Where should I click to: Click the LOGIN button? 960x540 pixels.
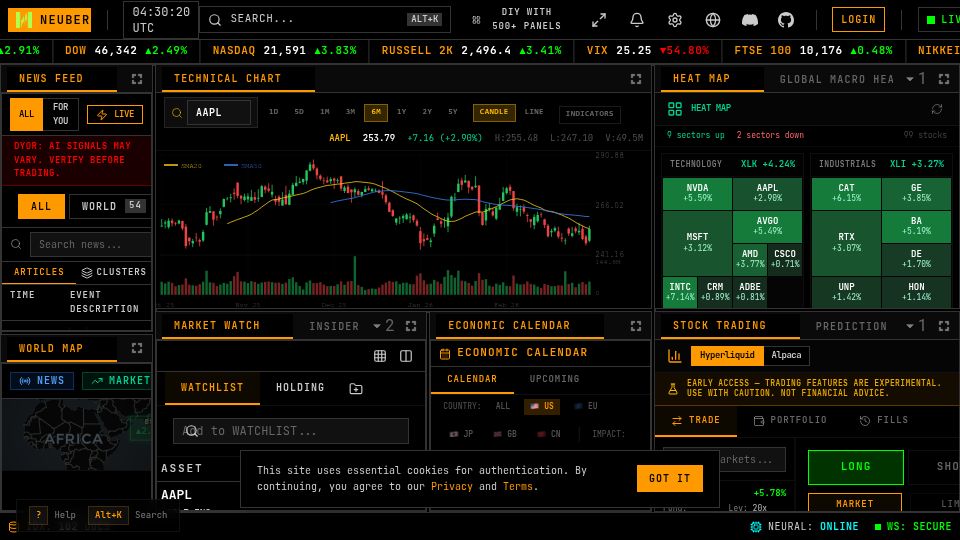point(858,20)
